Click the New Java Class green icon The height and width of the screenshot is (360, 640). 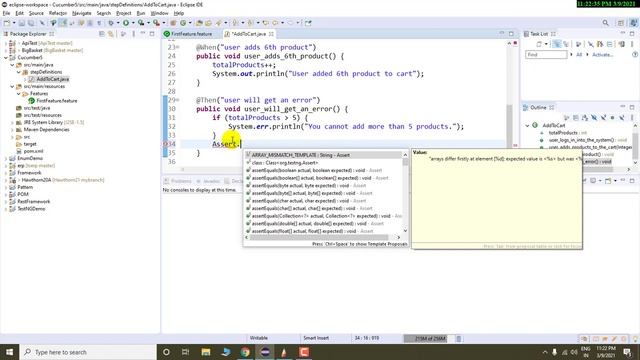click(x=183, y=23)
